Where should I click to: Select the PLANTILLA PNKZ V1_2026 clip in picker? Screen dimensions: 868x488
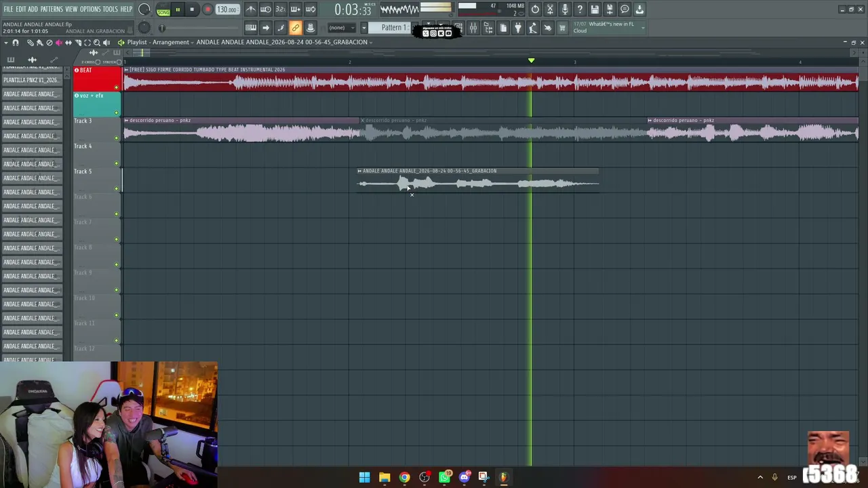[x=31, y=80]
